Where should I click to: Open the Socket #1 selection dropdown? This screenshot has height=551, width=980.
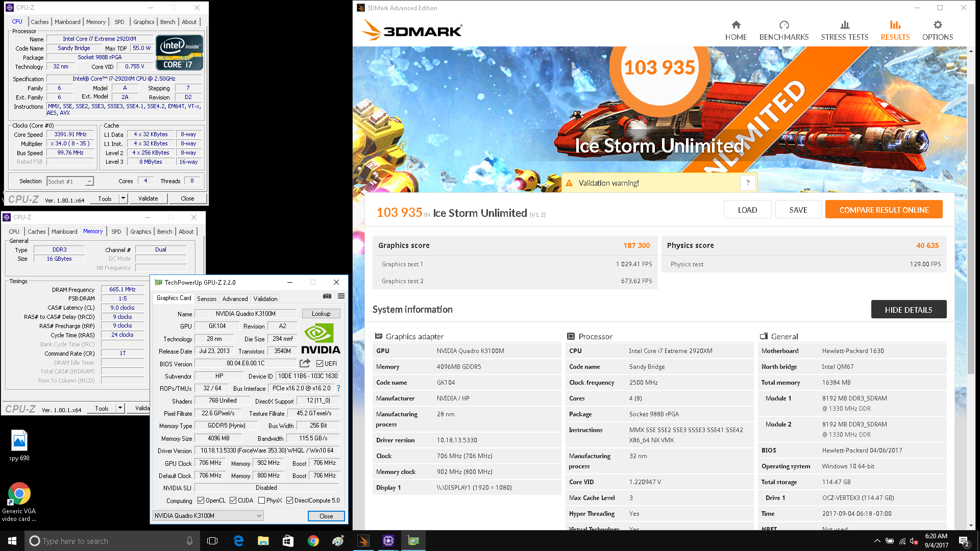[70, 181]
